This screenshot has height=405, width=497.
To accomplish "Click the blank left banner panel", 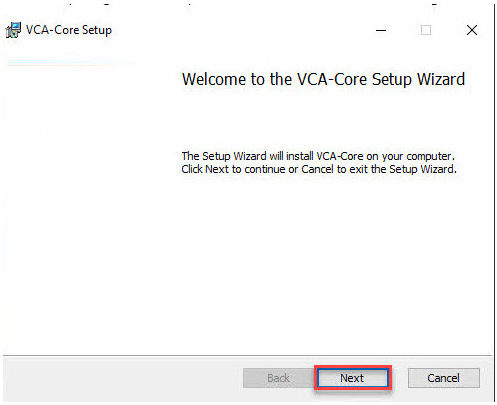I will tap(88, 207).
